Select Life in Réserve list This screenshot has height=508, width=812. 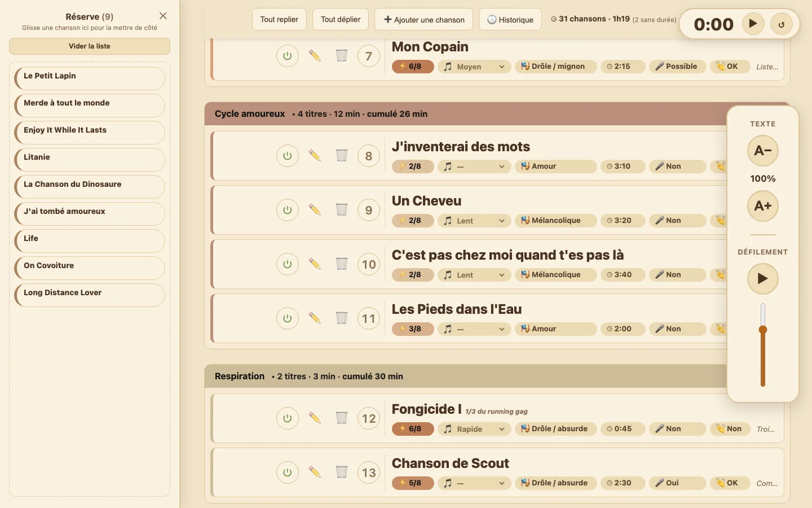coord(90,241)
